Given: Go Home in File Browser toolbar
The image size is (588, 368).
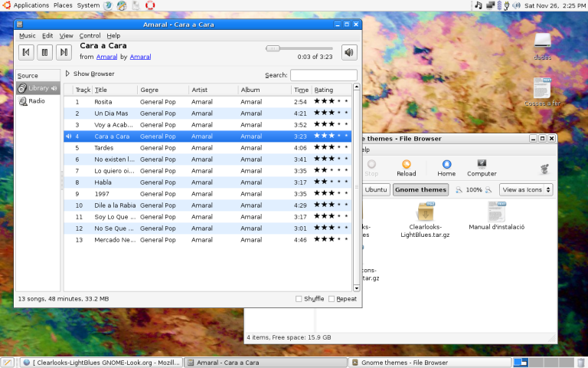Looking at the screenshot, I should click(x=446, y=168).
